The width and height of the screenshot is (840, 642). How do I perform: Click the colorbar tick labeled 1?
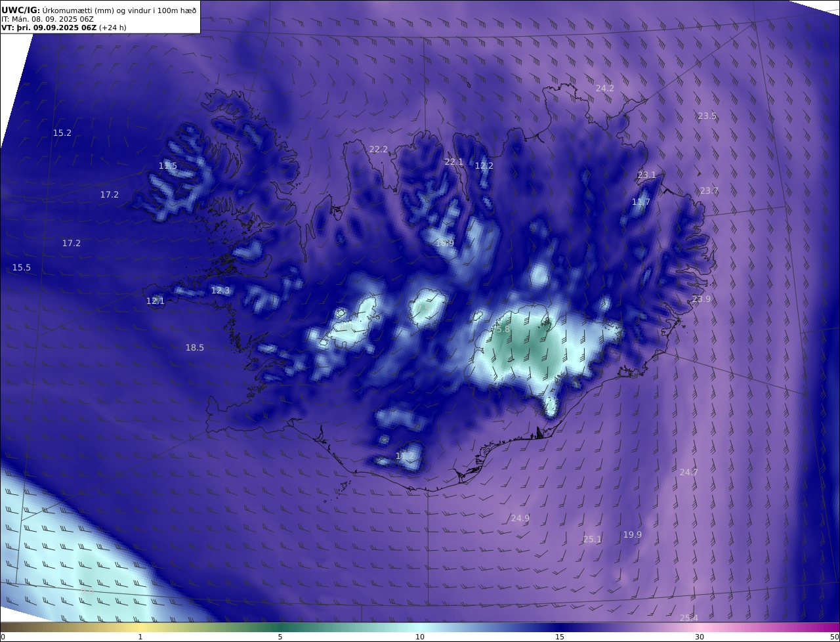[140, 637]
